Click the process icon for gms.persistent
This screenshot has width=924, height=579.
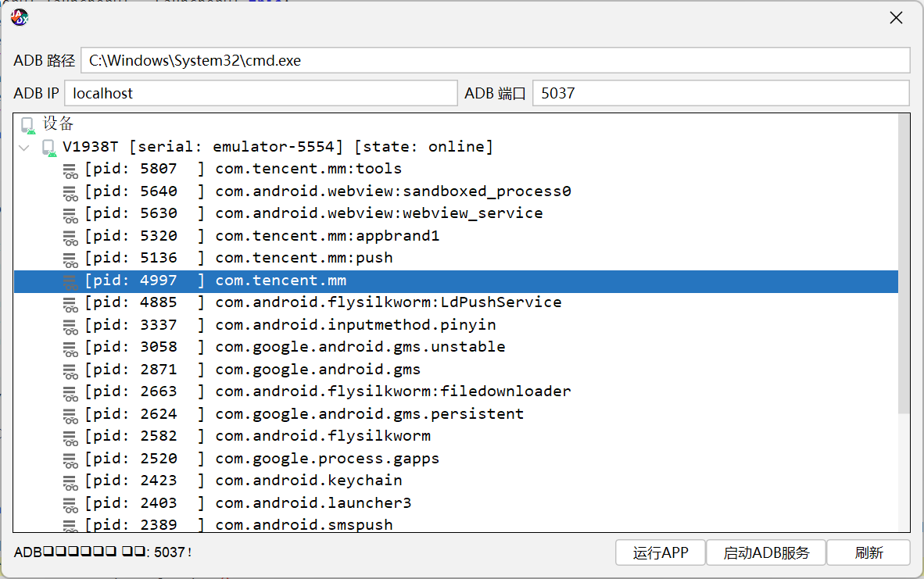pos(70,415)
